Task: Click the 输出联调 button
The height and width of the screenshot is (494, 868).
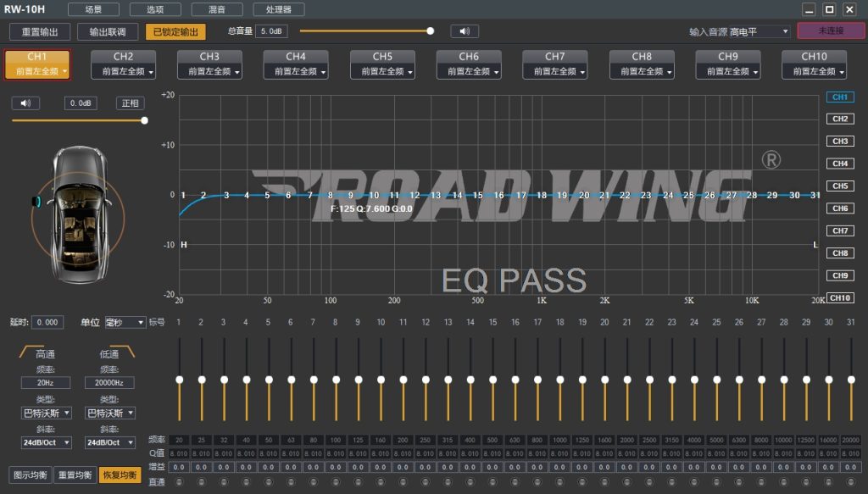Action: (x=108, y=31)
